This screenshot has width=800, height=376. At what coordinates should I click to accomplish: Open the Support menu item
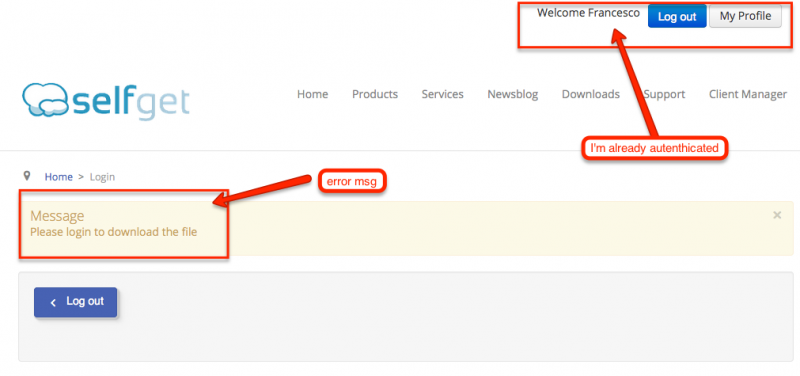[664, 94]
